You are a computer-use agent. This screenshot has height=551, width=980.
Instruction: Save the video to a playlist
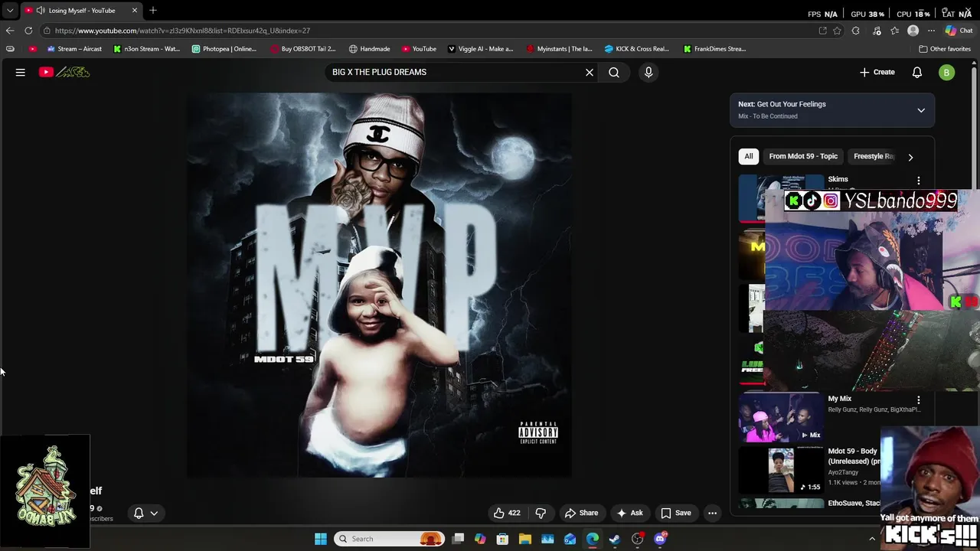click(676, 513)
